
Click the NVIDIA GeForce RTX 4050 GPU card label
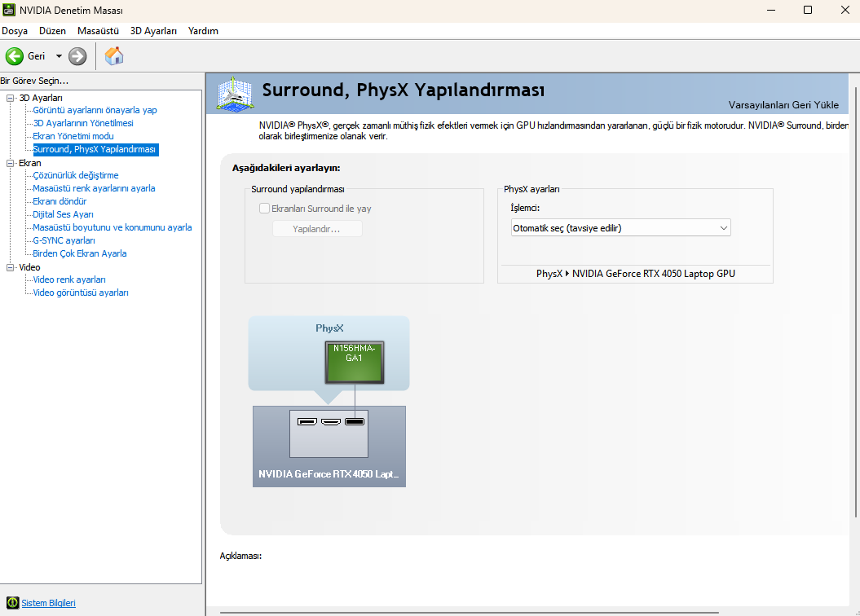329,474
